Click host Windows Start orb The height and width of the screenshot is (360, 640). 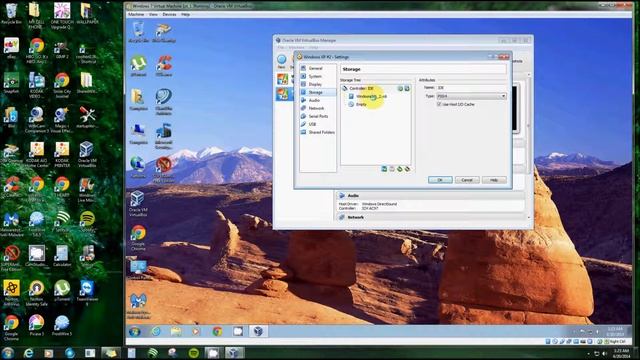(x=8, y=352)
